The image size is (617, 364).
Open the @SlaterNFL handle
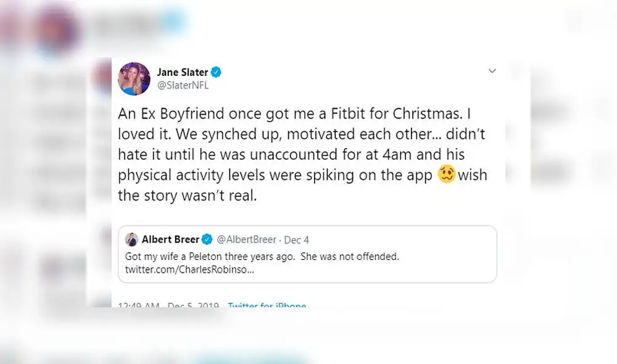181,85
